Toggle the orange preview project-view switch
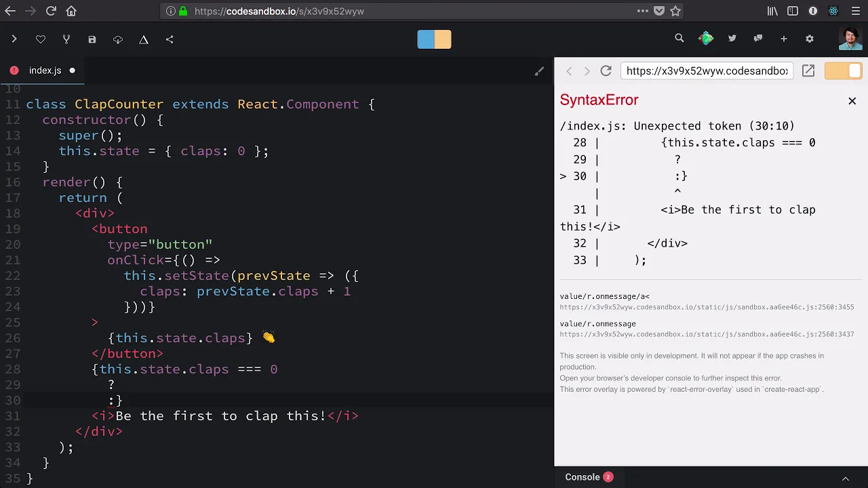This screenshot has width=868, height=488. (843, 70)
